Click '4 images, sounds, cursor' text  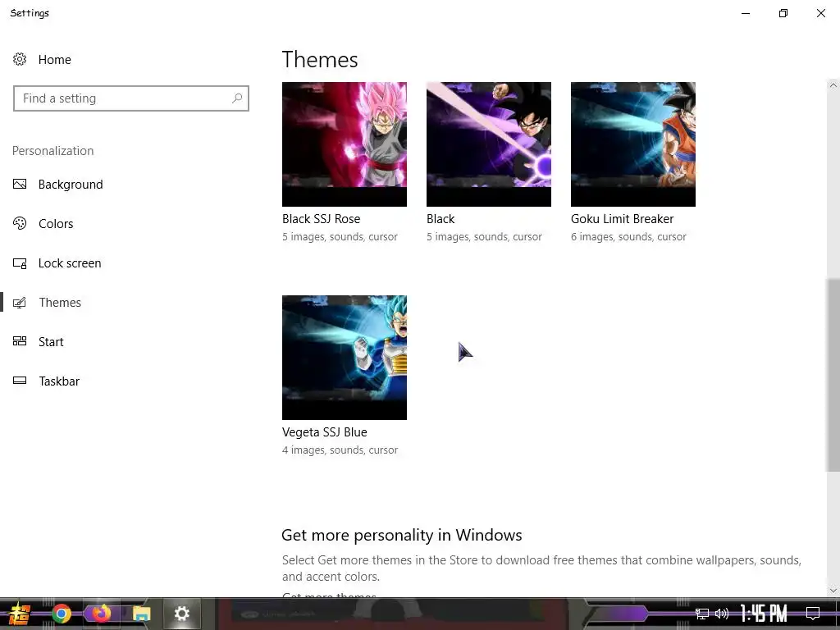pyautogui.click(x=340, y=450)
